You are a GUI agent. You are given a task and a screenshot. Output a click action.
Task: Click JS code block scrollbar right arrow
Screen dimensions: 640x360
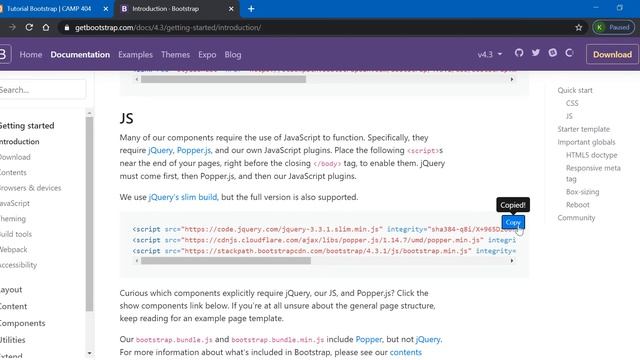pyautogui.click(x=512, y=261)
